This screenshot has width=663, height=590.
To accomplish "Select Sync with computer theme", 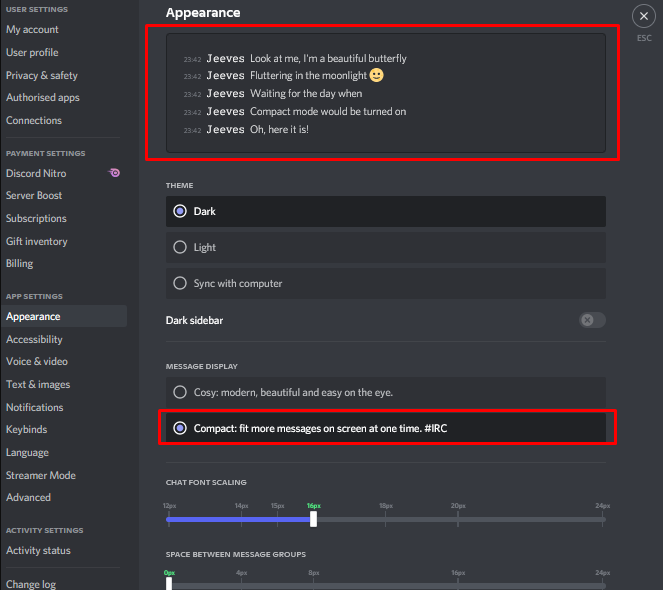I will 180,283.
